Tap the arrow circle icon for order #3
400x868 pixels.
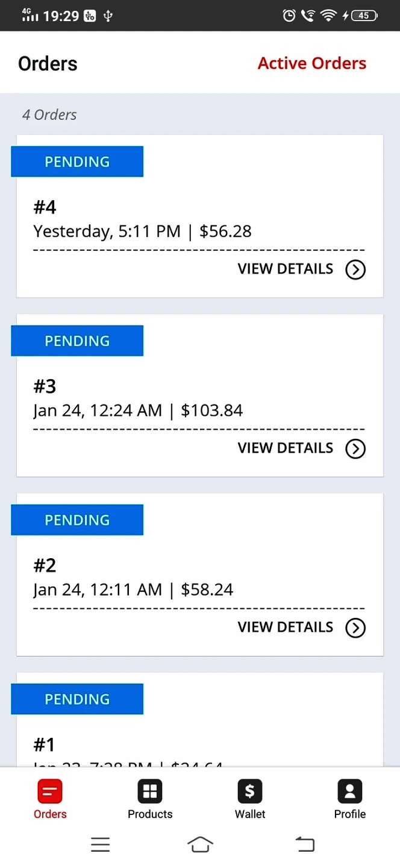coord(355,448)
